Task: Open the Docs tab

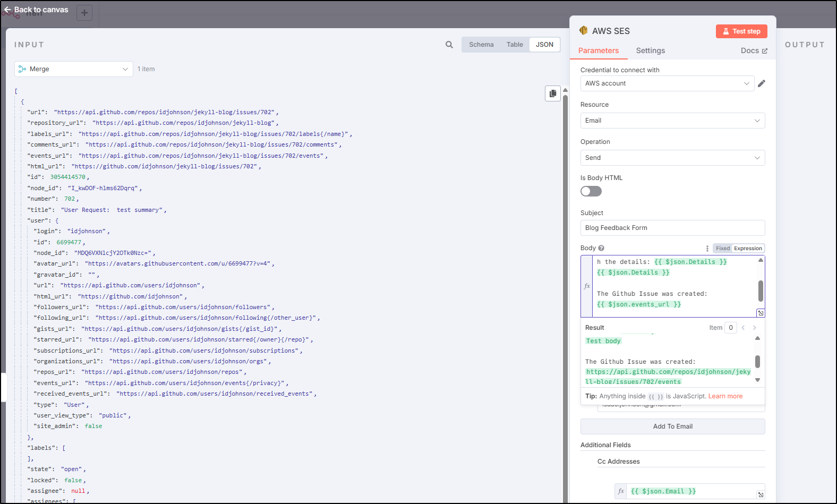Action: pyautogui.click(x=754, y=50)
